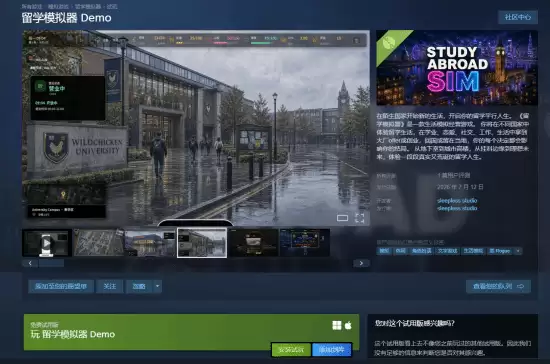Select the sixth blue-interface screenshot thumbnail
This screenshot has width=550, height=364.
pyautogui.click(x=305, y=243)
